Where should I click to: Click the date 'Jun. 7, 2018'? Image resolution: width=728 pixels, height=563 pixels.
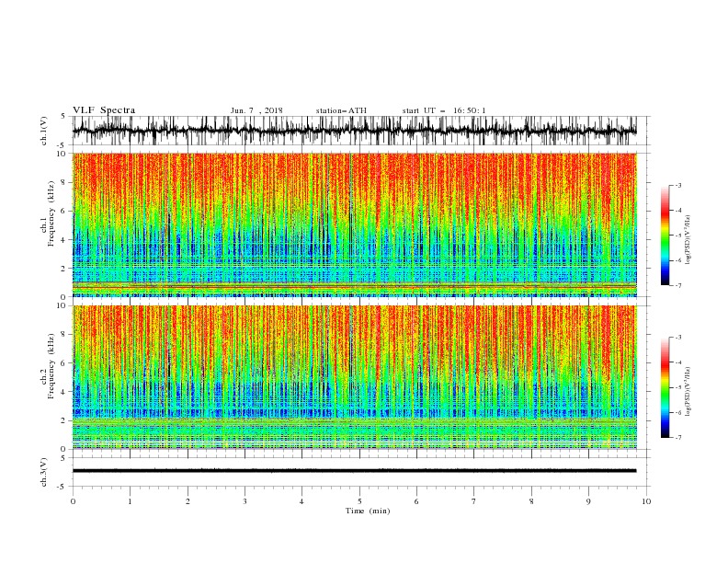(256, 110)
